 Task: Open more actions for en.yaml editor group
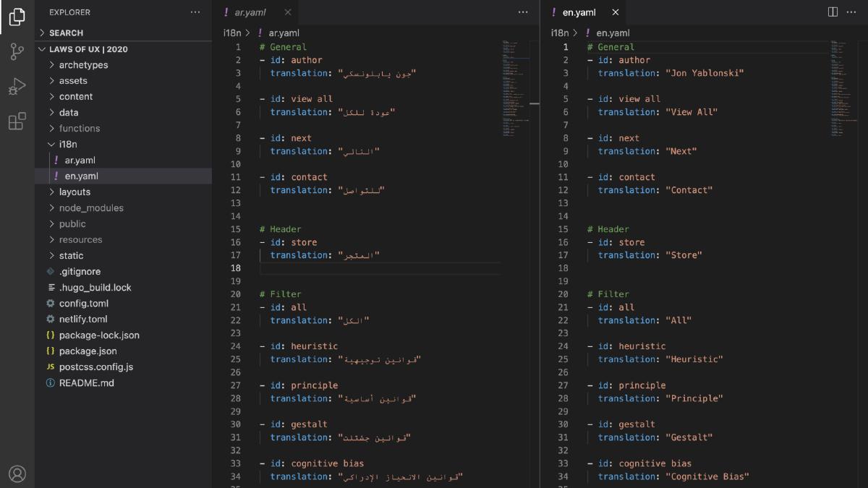[851, 12]
